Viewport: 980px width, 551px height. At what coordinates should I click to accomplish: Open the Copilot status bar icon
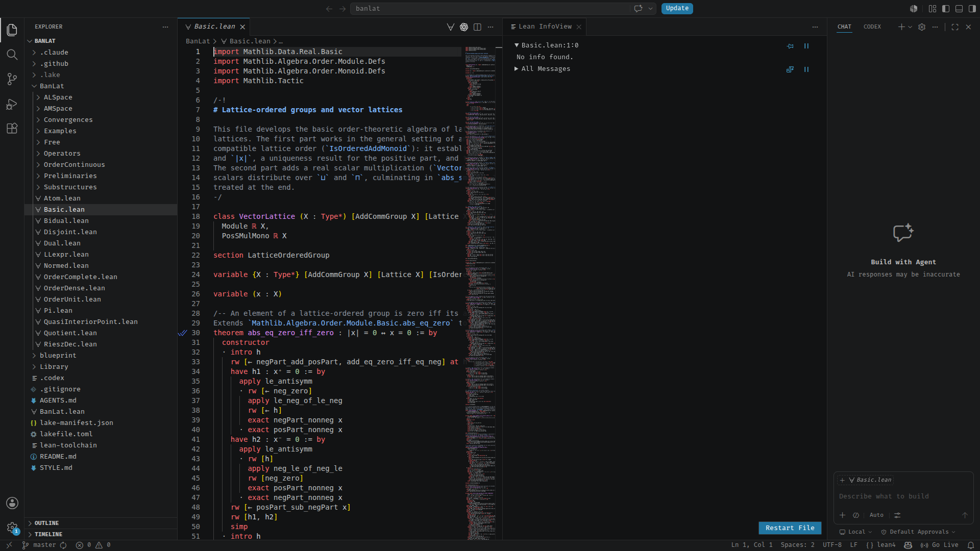(x=908, y=545)
